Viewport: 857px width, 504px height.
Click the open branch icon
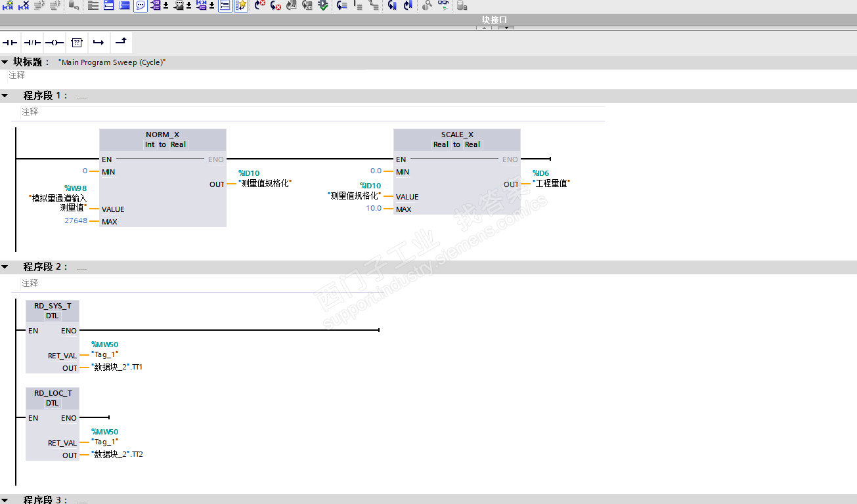(99, 43)
